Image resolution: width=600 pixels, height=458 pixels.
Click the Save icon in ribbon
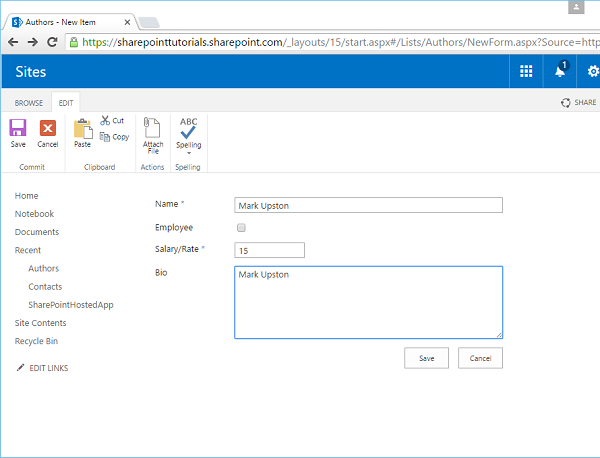pyautogui.click(x=18, y=128)
